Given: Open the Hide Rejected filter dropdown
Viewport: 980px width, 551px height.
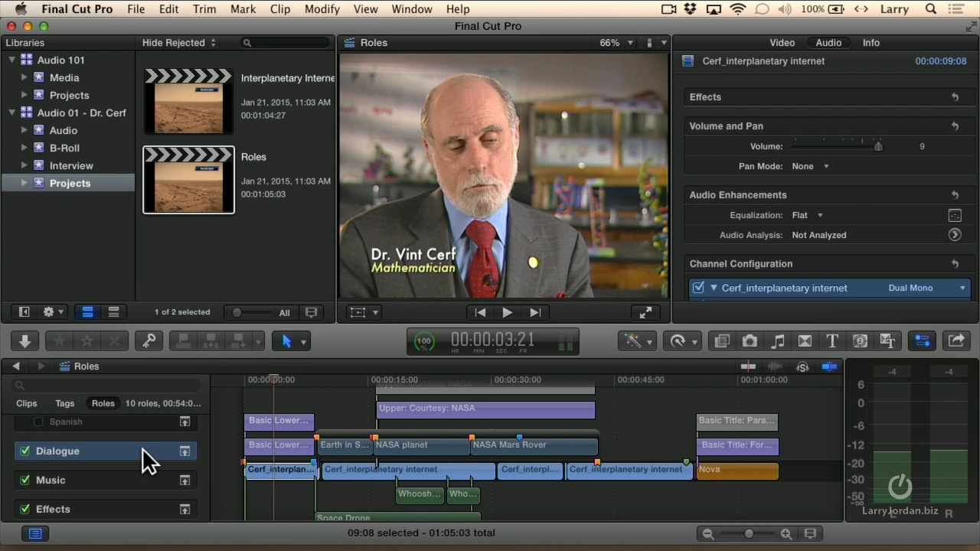Looking at the screenshot, I should point(179,43).
